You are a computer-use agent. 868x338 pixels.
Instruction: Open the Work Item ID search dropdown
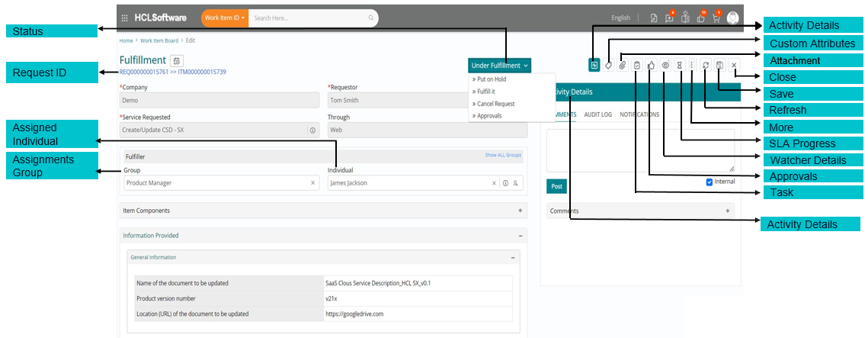(224, 18)
